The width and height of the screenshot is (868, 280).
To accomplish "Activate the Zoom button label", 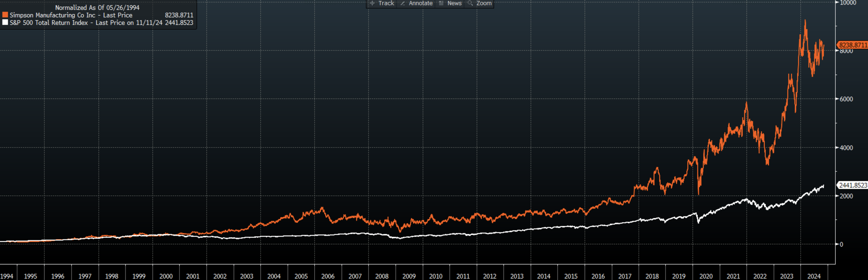I will (484, 3).
